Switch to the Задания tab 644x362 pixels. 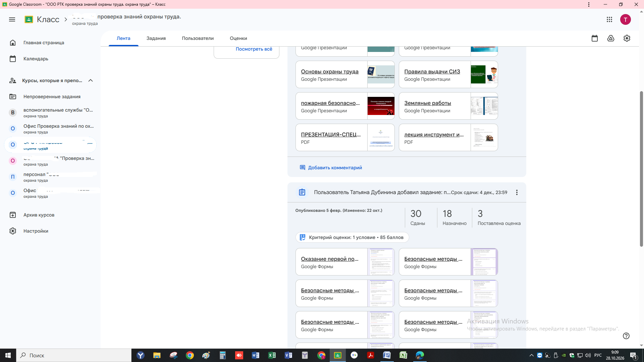(x=156, y=38)
